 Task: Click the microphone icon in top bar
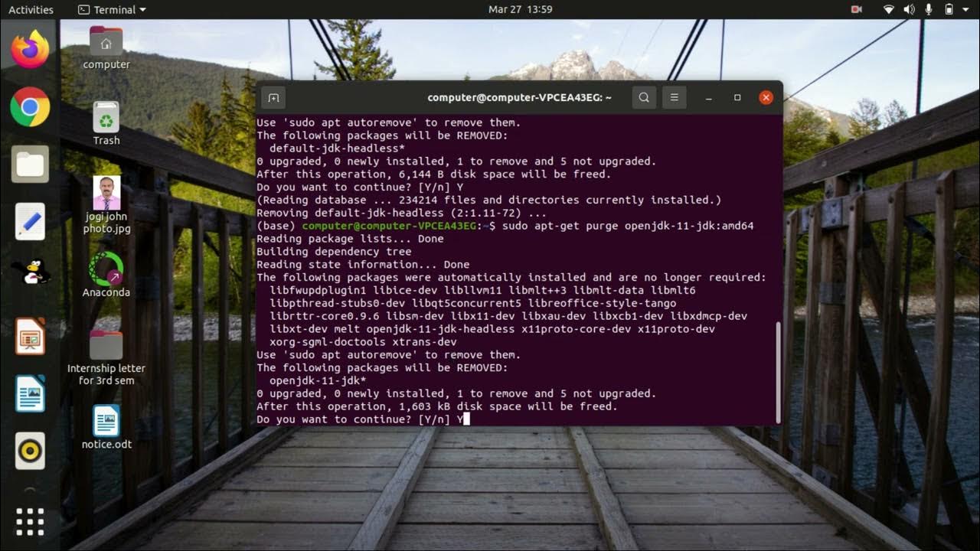click(929, 10)
